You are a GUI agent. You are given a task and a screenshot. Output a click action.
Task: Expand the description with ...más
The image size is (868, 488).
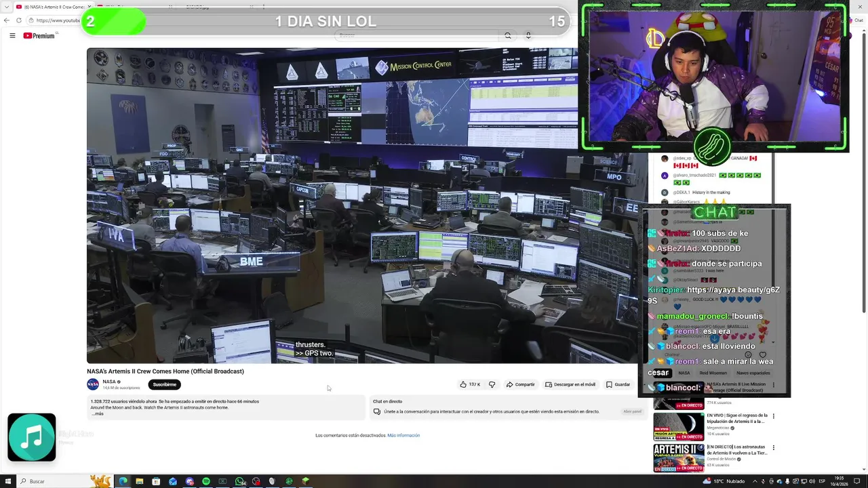[x=97, y=413]
